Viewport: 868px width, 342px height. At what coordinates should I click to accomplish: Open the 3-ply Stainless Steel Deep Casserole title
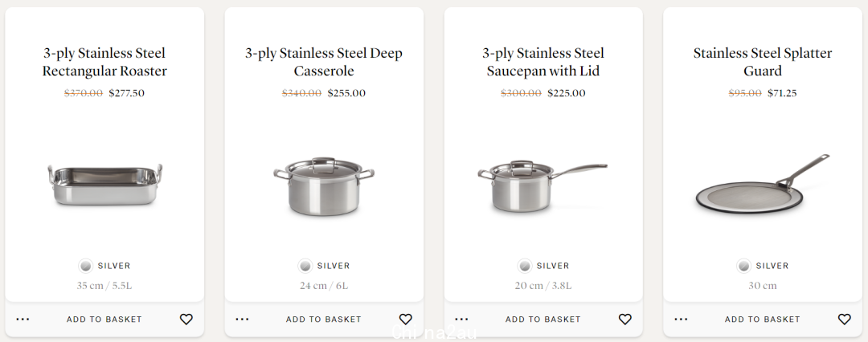324,62
